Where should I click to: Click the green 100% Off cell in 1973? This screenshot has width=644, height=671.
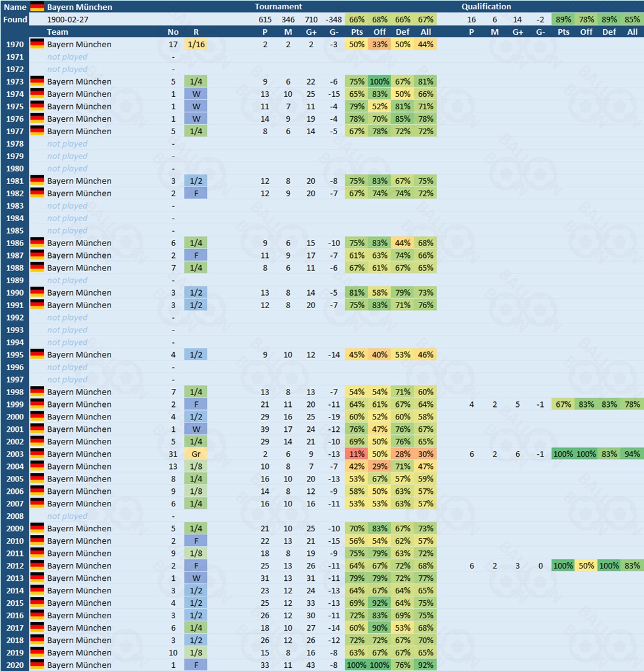(379, 81)
